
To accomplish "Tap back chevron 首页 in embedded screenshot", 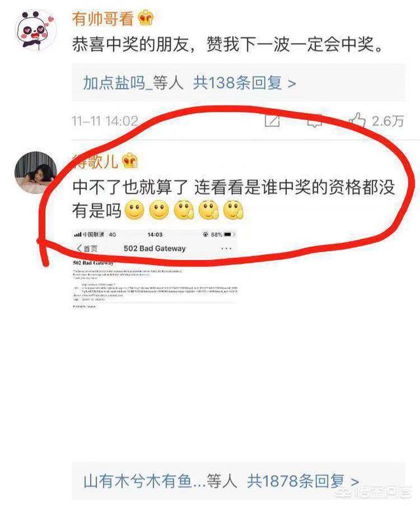I will pyautogui.click(x=87, y=249).
